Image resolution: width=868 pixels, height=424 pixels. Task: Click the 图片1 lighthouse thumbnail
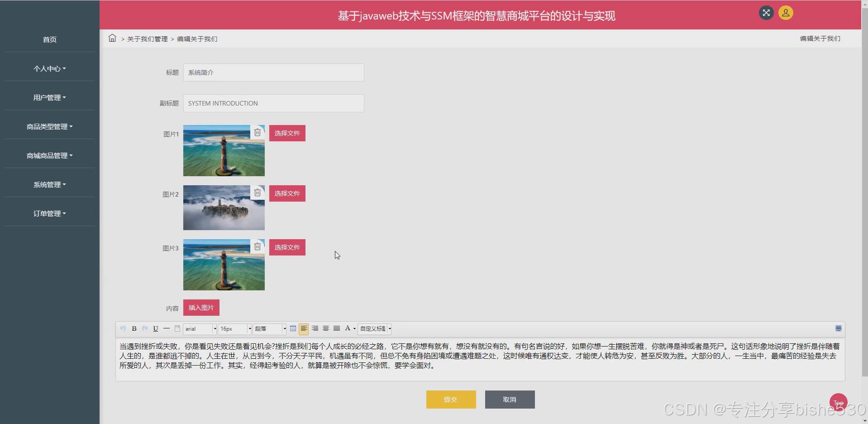click(x=224, y=150)
